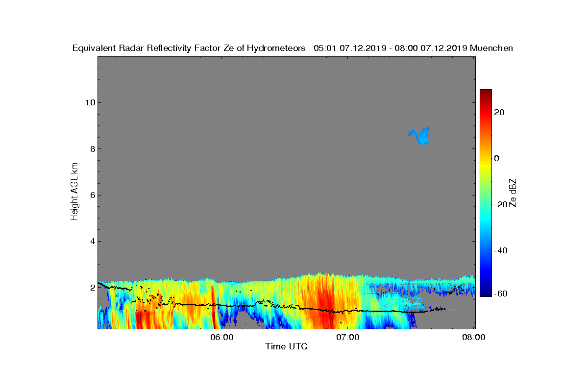Click the narrow red vertical streak just before 06:00

point(213,306)
